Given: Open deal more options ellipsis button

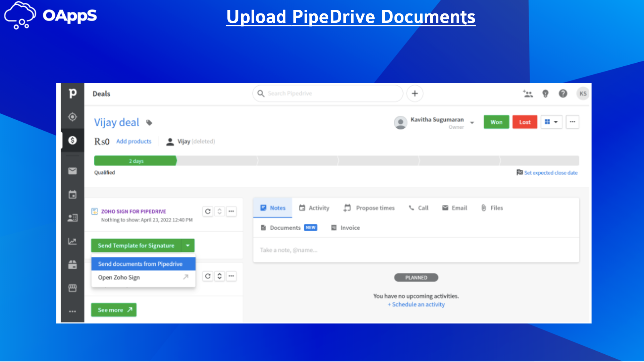Looking at the screenshot, I should click(x=572, y=122).
